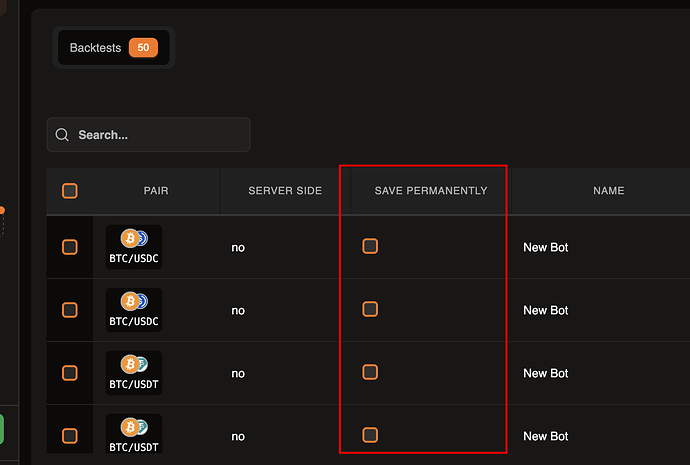Enable Save Permanently for second BTC/USDC row
The height and width of the screenshot is (465, 690).
370,309
